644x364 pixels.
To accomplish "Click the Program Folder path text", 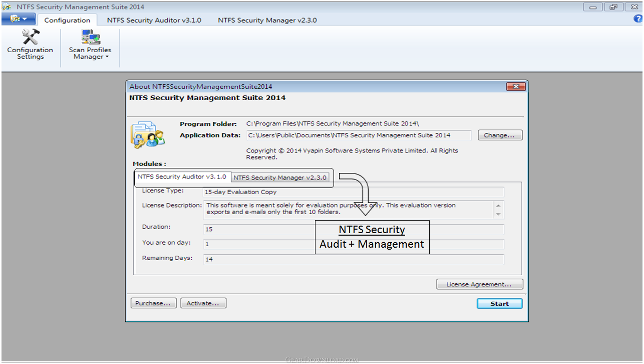I will (x=333, y=123).
